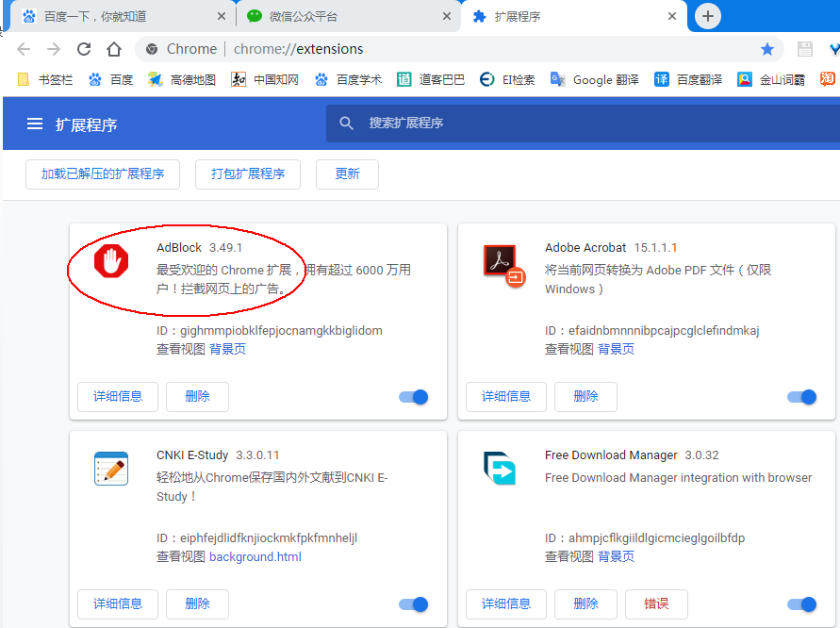Open Free Download Manager 详细信息
The height and width of the screenshot is (628, 840).
pyautogui.click(x=506, y=603)
